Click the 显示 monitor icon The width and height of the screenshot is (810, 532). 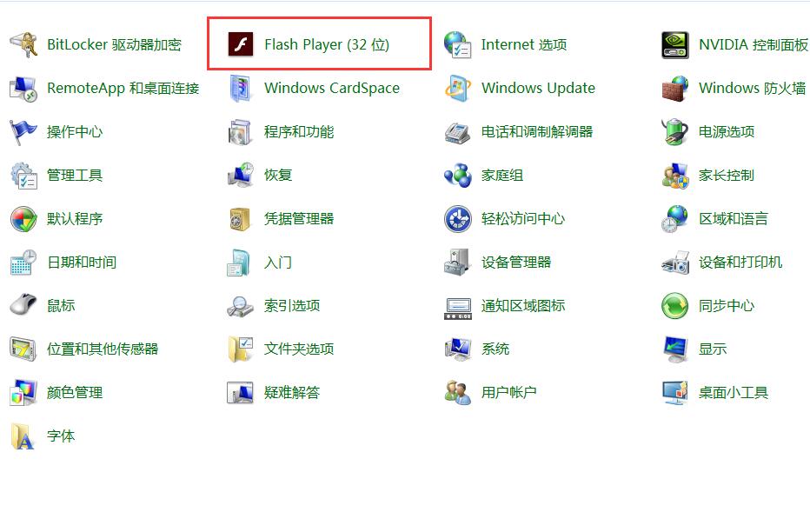click(x=675, y=349)
